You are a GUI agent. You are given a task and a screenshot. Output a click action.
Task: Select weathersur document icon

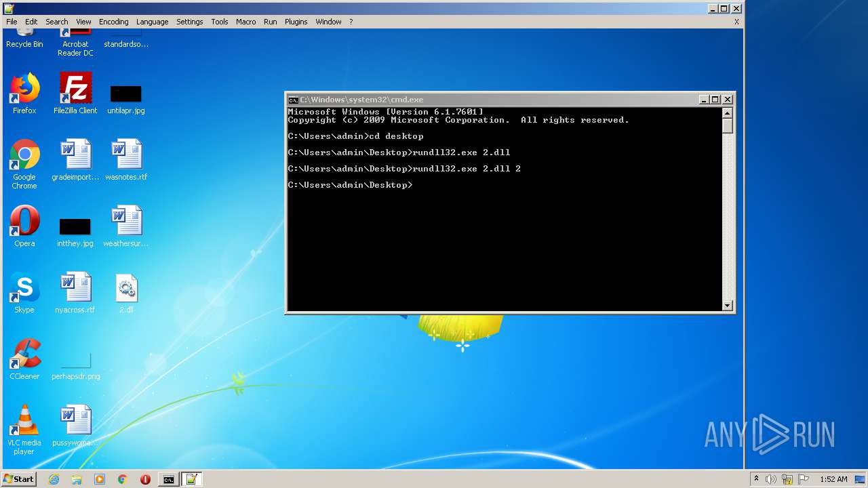point(126,226)
